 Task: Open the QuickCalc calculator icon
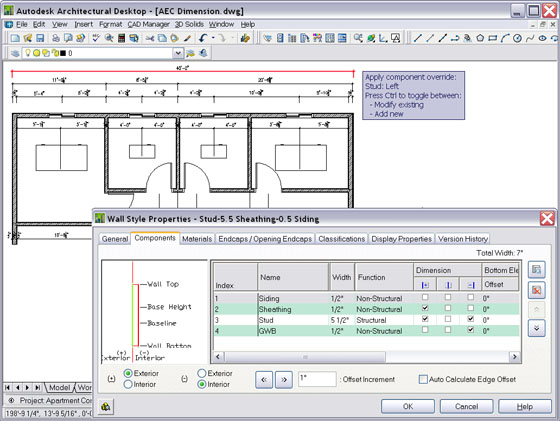(x=121, y=38)
